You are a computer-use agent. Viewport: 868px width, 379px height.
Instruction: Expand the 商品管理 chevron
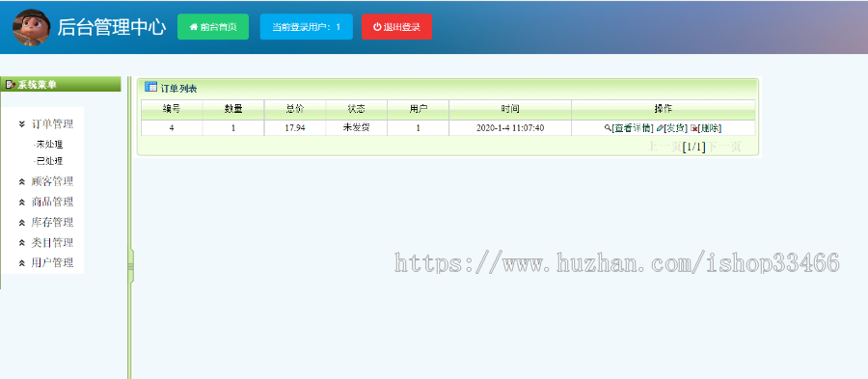22,202
